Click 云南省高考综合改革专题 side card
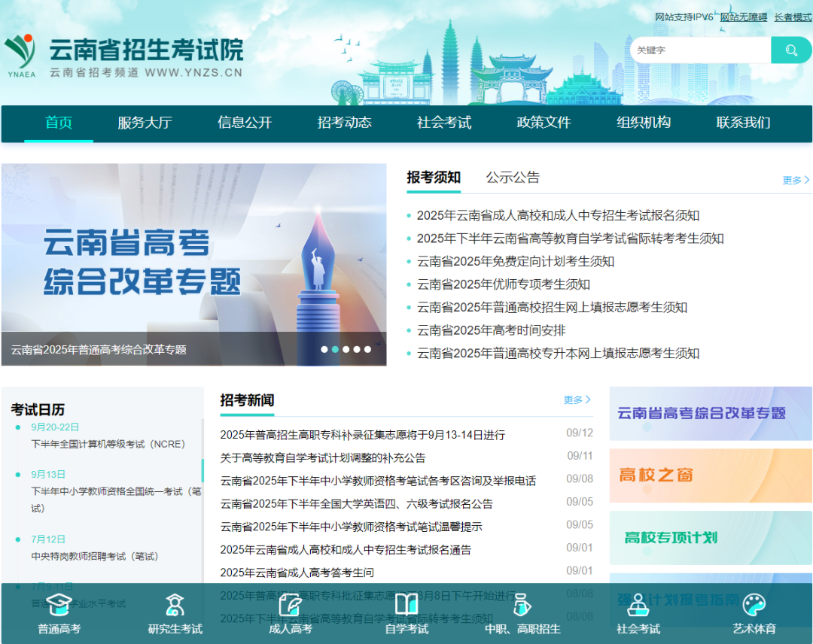The width and height of the screenshot is (813, 644). click(x=711, y=414)
